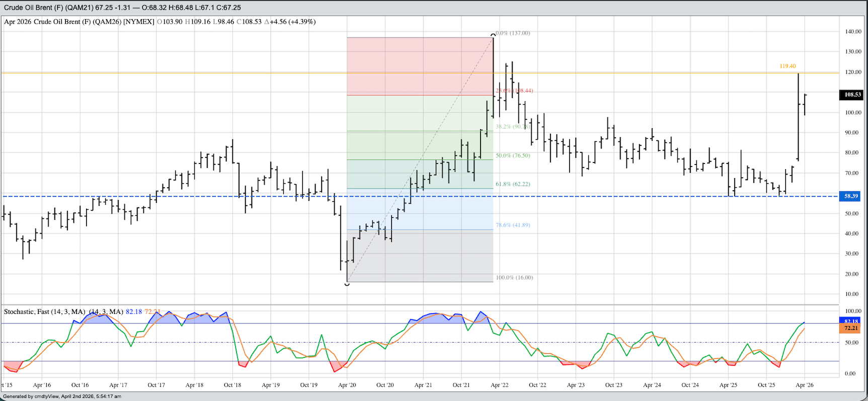The width and height of the screenshot is (868, 401).
Task: Select the black 108.53 current price badge
Action: click(x=852, y=95)
